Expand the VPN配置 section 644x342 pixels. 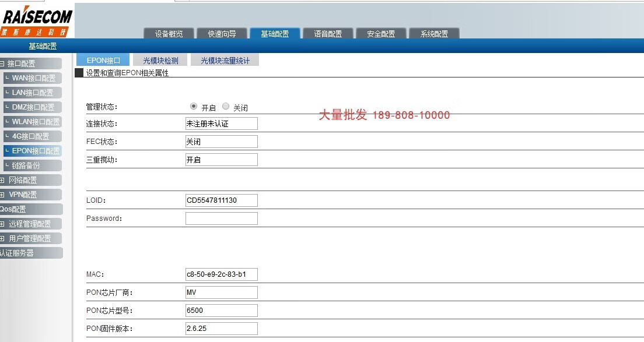tap(2, 195)
